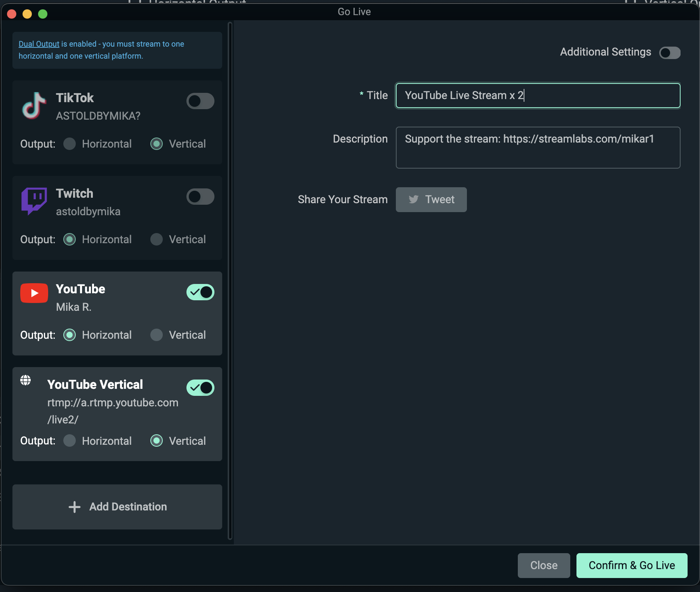Viewport: 700px width, 592px height.
Task: Turn on Additional Settings switch
Action: (669, 52)
